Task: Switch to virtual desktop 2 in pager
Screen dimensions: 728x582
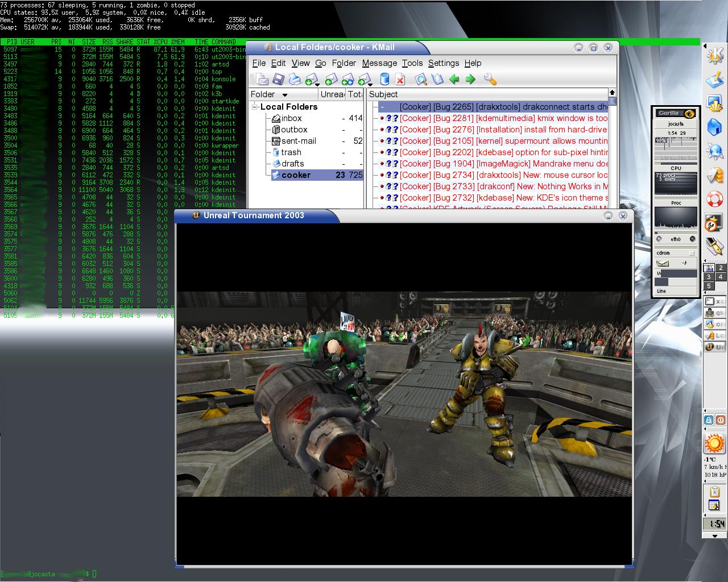Action: pos(721,268)
